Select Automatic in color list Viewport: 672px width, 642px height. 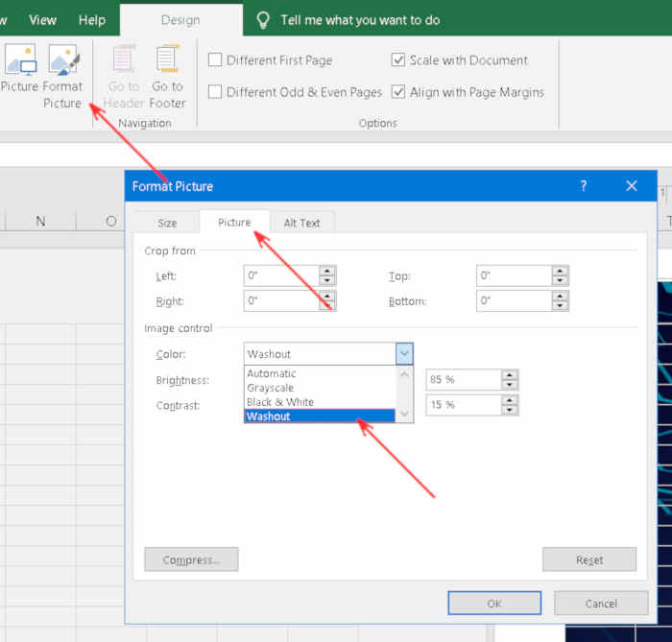pyautogui.click(x=320, y=373)
